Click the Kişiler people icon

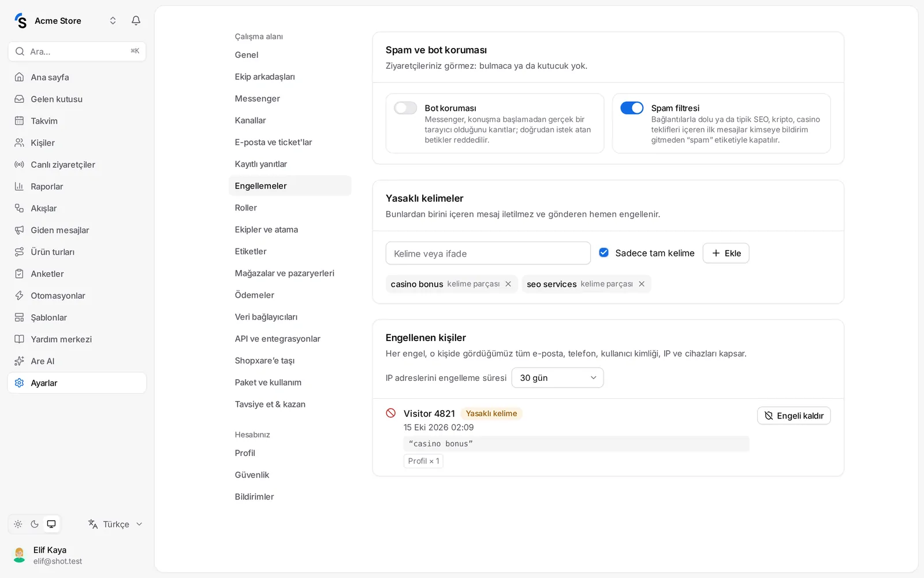click(x=19, y=143)
